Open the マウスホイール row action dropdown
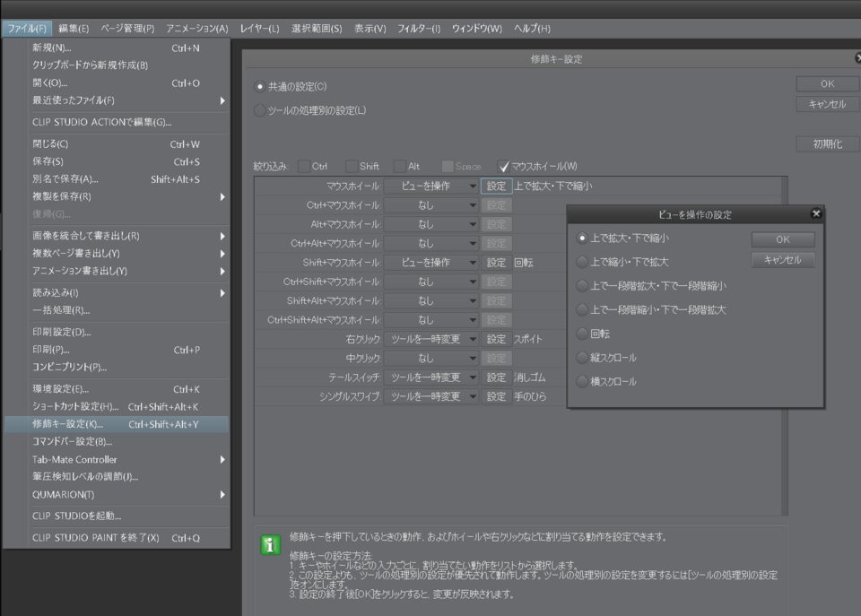 (431, 187)
